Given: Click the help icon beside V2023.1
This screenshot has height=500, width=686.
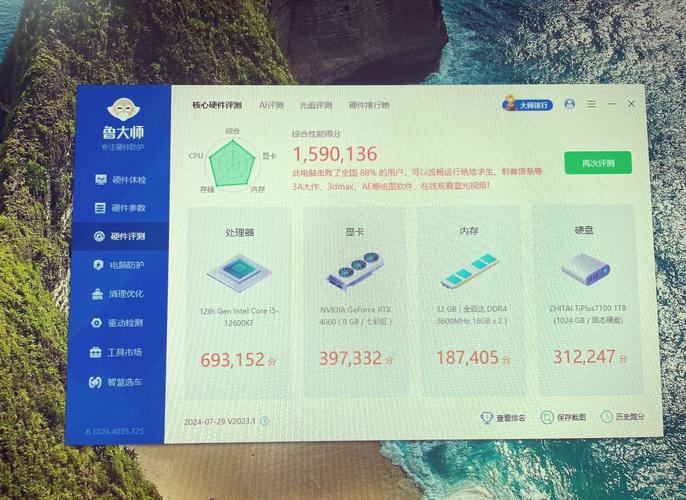Looking at the screenshot, I should tap(265, 421).
